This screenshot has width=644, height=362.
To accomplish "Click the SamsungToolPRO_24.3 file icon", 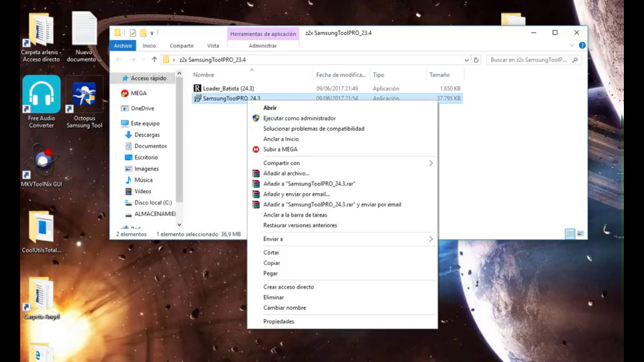I will point(197,99).
